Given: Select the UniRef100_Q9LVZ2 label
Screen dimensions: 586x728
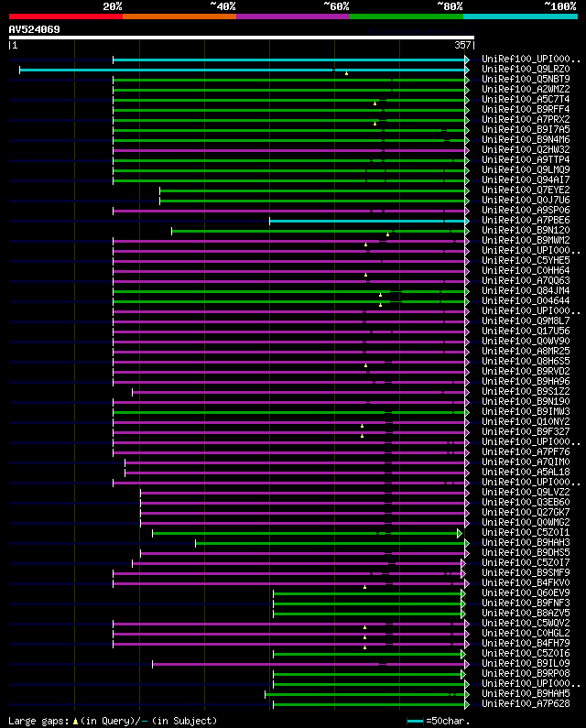Looking at the screenshot, I should click(526, 493).
